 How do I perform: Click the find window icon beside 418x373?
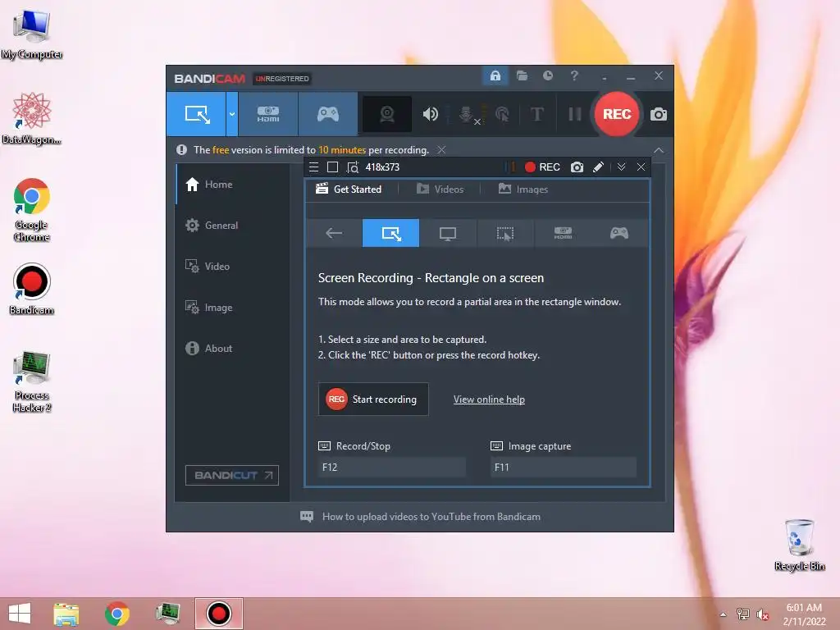(353, 167)
